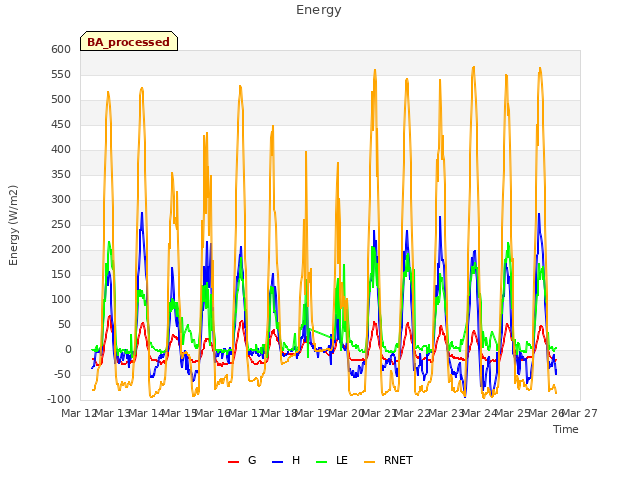Click the 450 y-axis tick label

coord(61,124)
